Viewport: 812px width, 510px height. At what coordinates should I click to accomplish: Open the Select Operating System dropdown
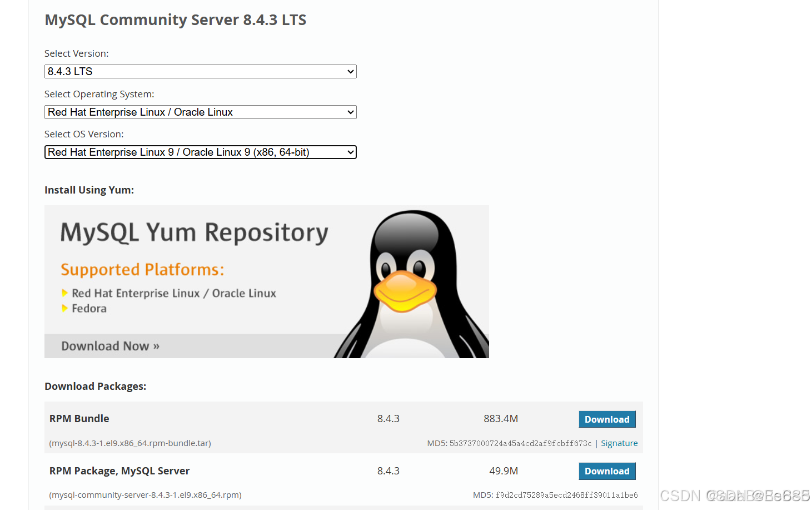tap(200, 112)
